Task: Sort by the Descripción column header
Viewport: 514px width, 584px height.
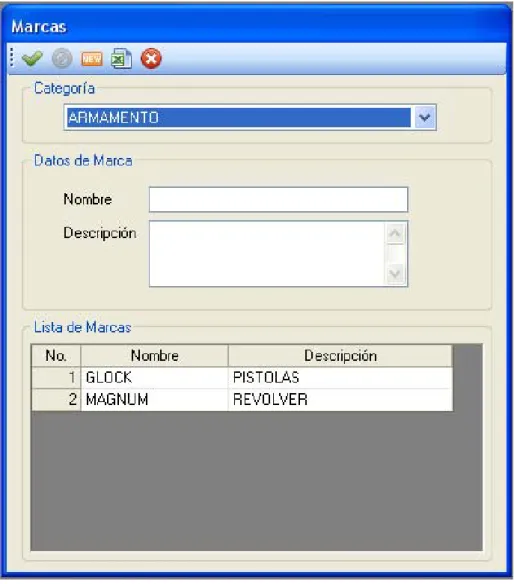Action: [340, 356]
